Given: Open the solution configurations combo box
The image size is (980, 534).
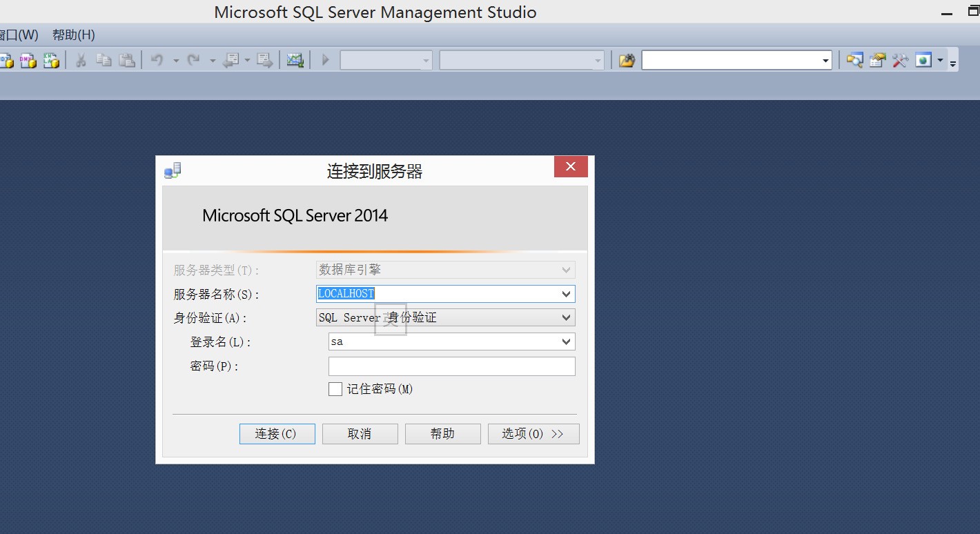Looking at the screenshot, I should click(x=386, y=61).
